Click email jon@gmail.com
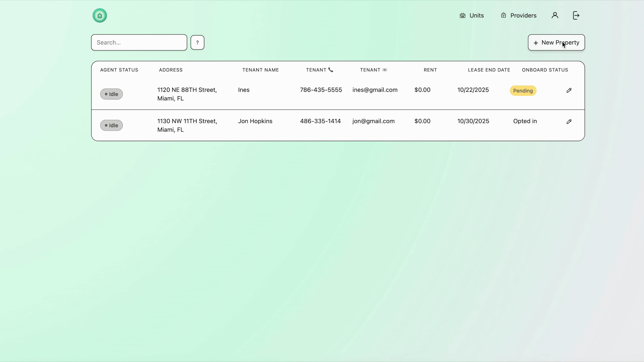The width and height of the screenshot is (644, 362). pos(373,121)
